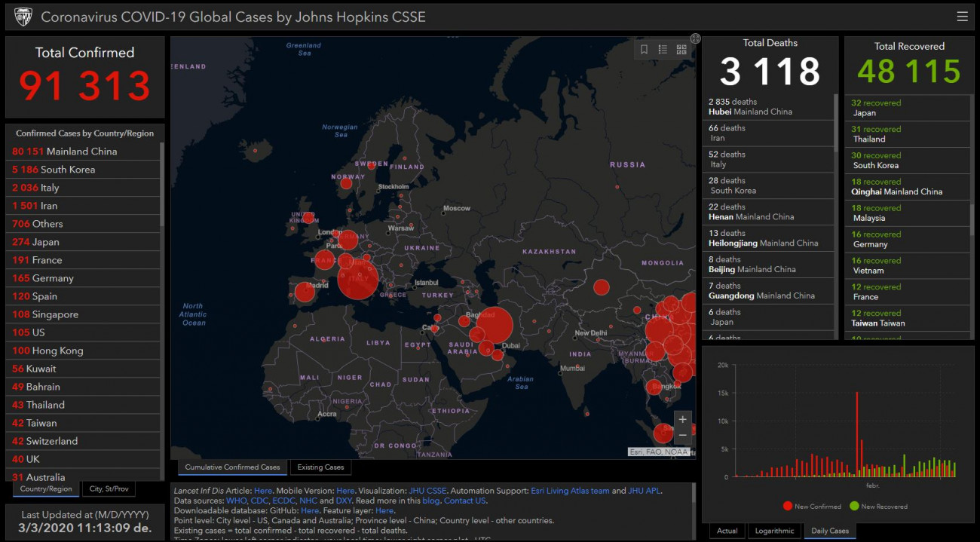Screen dimensions: 980x542
Task: Toggle New Confirmed series in chart legend
Action: click(812, 507)
